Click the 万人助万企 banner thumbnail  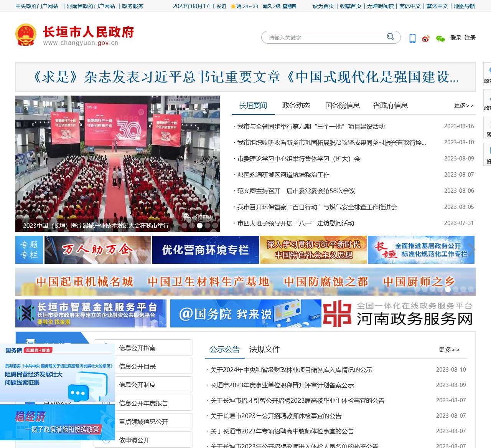97,250
